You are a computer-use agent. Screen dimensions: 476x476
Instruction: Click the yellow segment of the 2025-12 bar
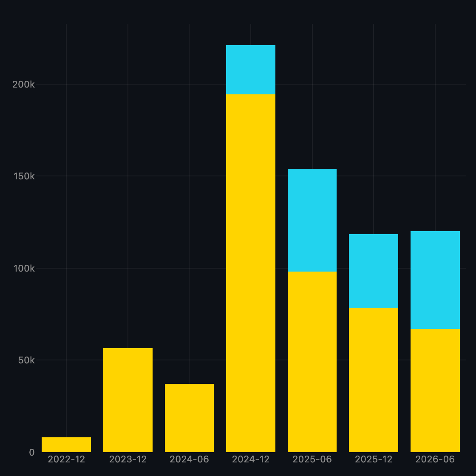pos(374,380)
